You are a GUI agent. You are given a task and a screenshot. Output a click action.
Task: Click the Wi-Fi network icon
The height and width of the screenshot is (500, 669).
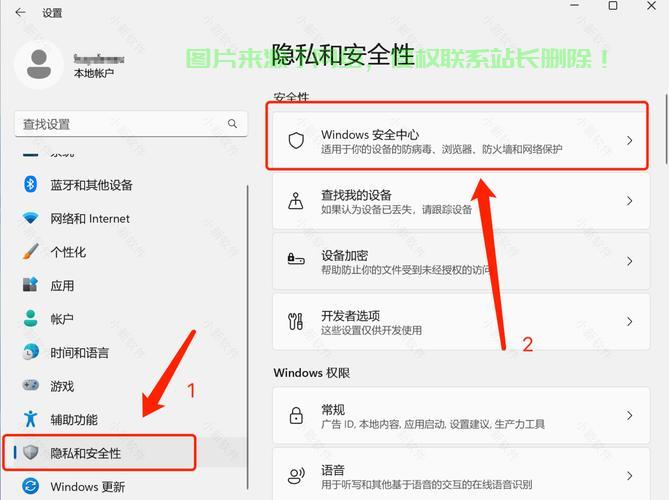[30, 218]
